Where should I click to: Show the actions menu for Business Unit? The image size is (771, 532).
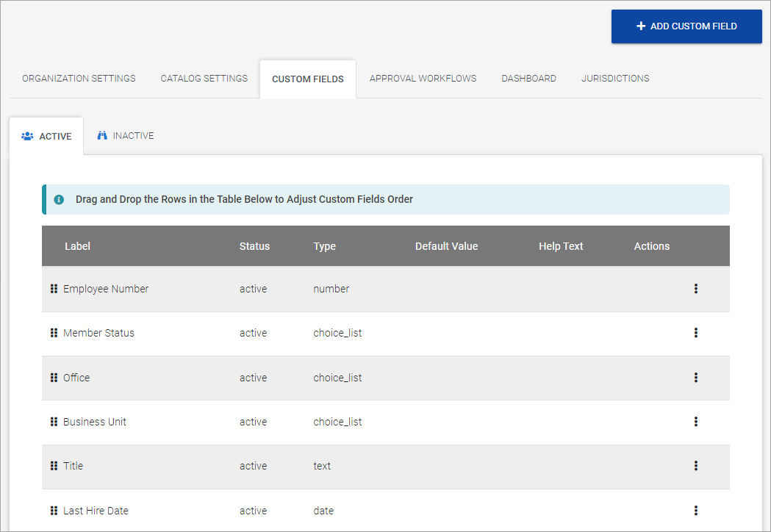click(695, 422)
